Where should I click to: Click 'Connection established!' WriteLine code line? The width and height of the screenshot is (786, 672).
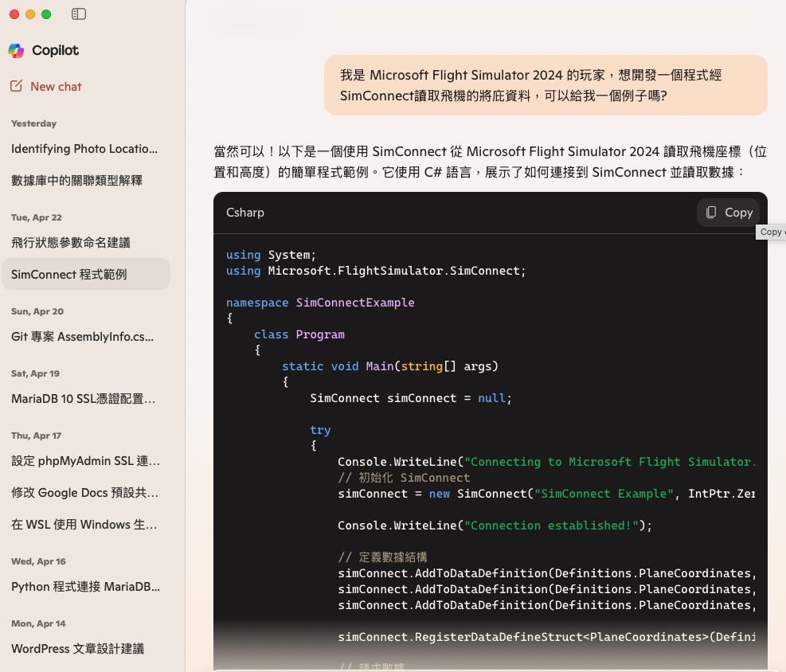(495, 525)
